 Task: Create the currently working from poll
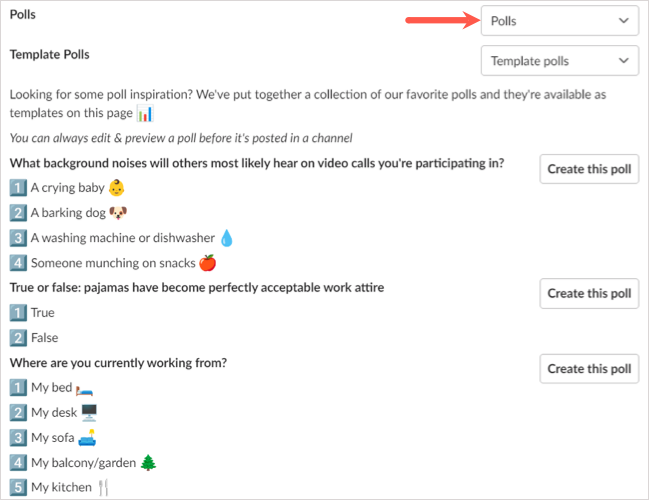pyautogui.click(x=589, y=369)
